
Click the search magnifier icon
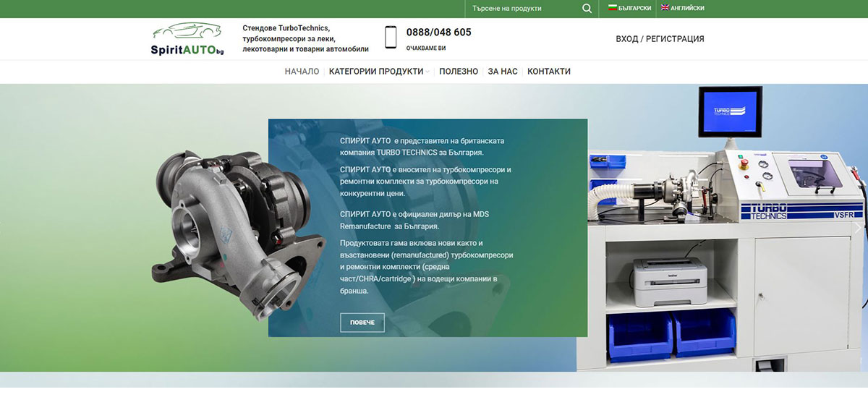pyautogui.click(x=587, y=9)
